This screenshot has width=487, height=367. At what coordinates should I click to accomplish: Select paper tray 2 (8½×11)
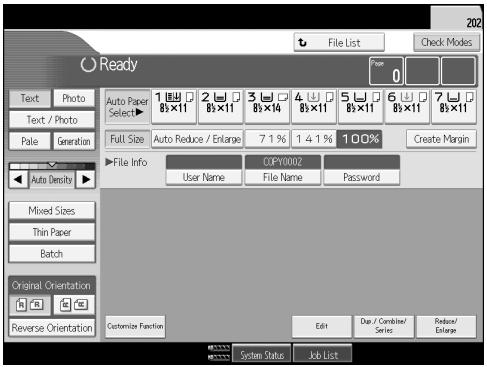pyautogui.click(x=220, y=106)
